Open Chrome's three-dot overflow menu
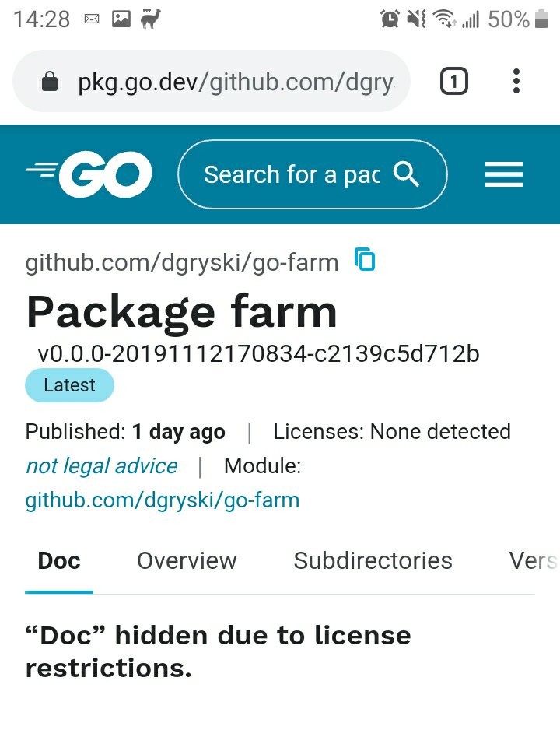560x730 pixels. tap(516, 81)
